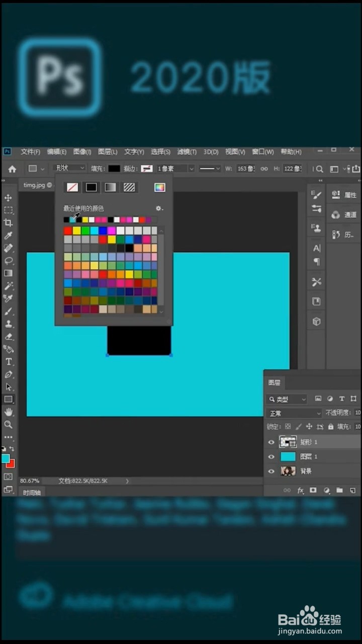Click the fill color swatch in options bar
This screenshot has height=644, width=362.
pyautogui.click(x=115, y=169)
